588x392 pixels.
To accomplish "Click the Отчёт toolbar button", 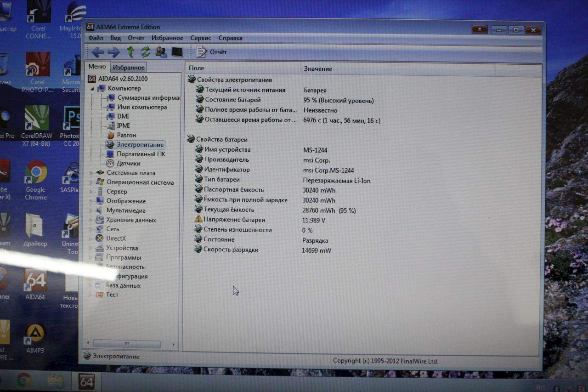I will pos(212,52).
